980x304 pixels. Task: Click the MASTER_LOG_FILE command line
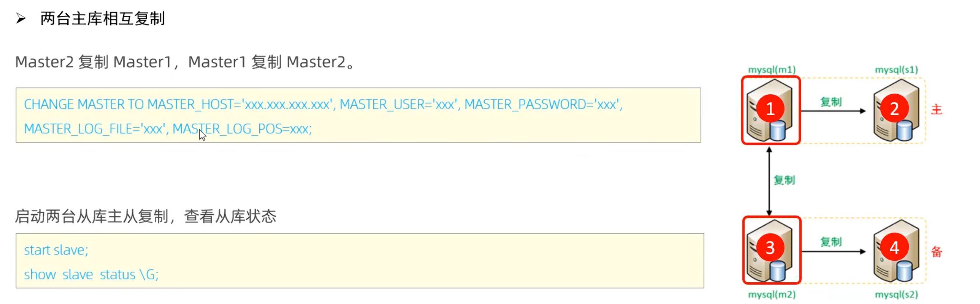[168, 129]
